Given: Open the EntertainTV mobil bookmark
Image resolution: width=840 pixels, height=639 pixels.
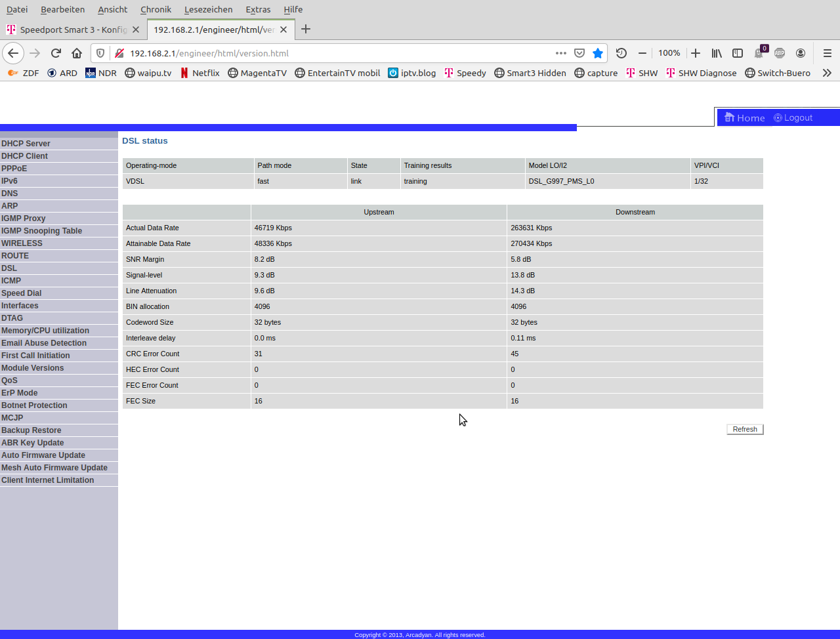Looking at the screenshot, I should click(337, 73).
